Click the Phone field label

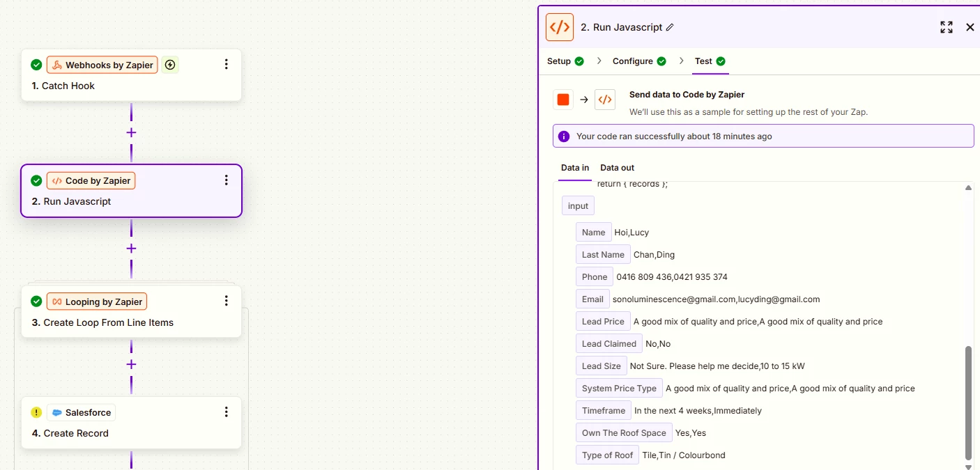pyautogui.click(x=595, y=276)
